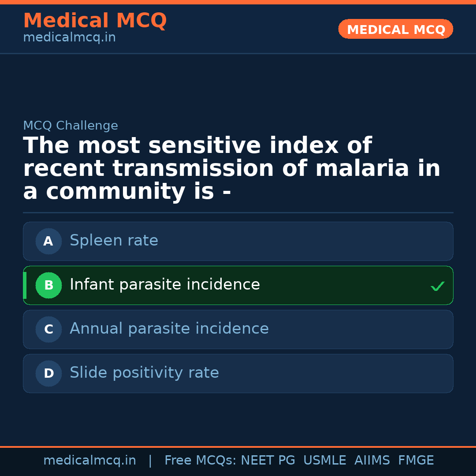Click FMGE in the footer

coord(416,461)
